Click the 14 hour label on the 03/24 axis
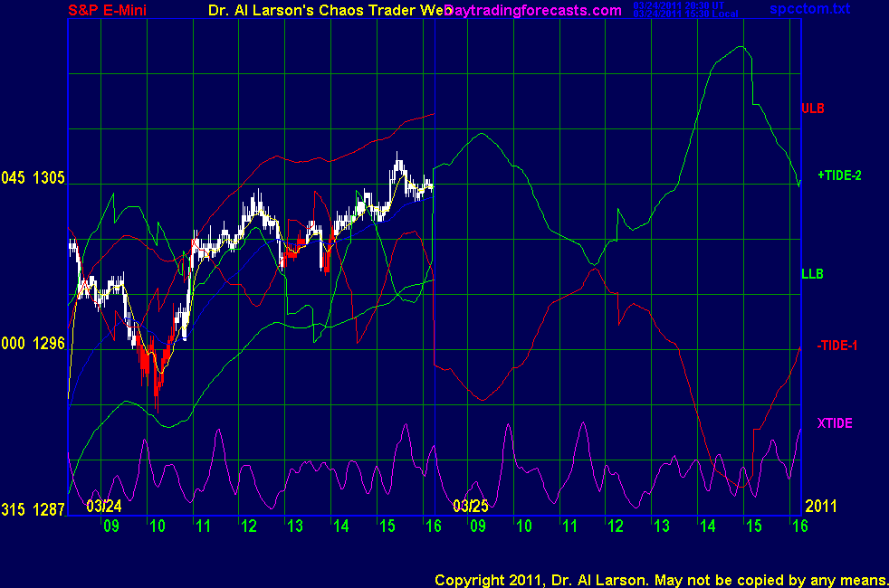Viewport: 889px width, 588px height. coord(340,526)
